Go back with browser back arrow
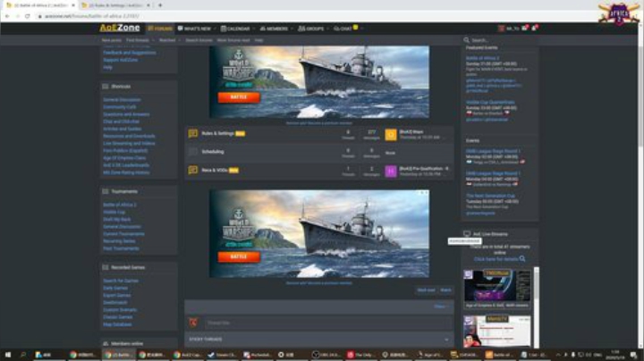Viewport: 644px width, 361px height. click(x=7, y=16)
